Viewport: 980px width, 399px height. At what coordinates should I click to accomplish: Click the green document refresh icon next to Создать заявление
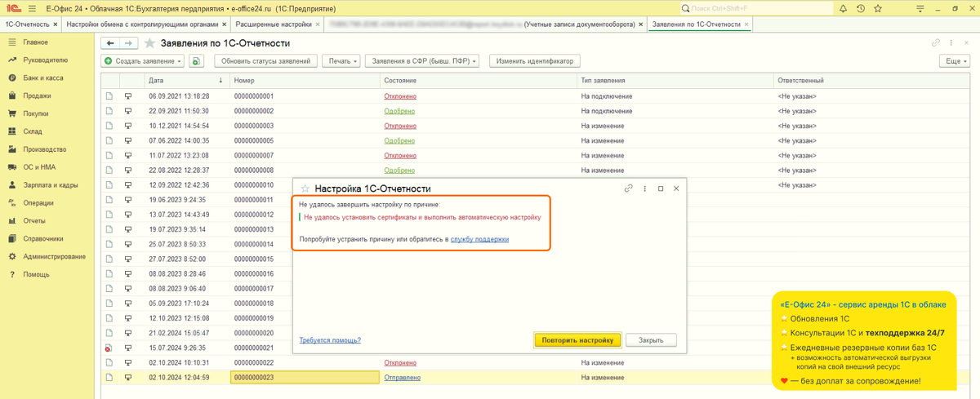(196, 61)
